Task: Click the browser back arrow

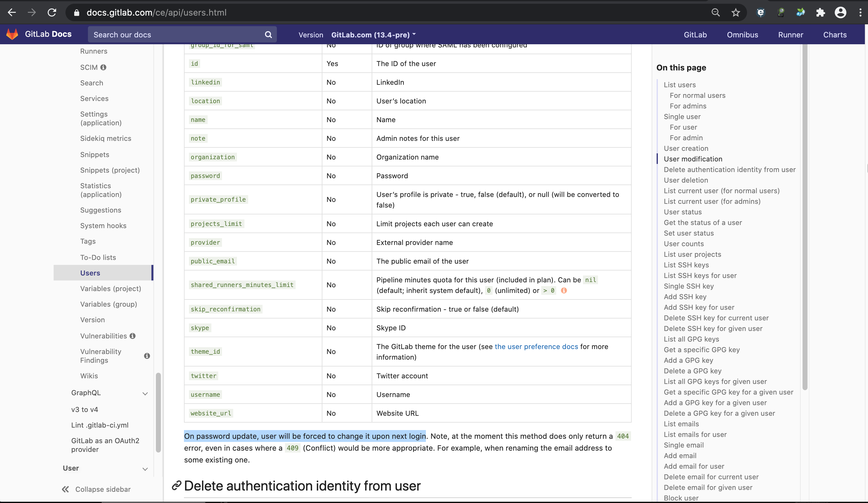Action: tap(12, 13)
